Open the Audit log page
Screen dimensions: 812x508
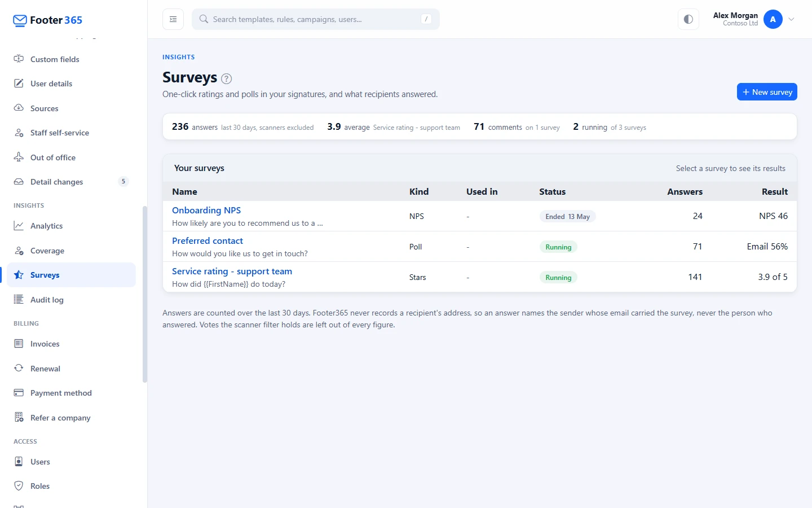tap(71, 300)
